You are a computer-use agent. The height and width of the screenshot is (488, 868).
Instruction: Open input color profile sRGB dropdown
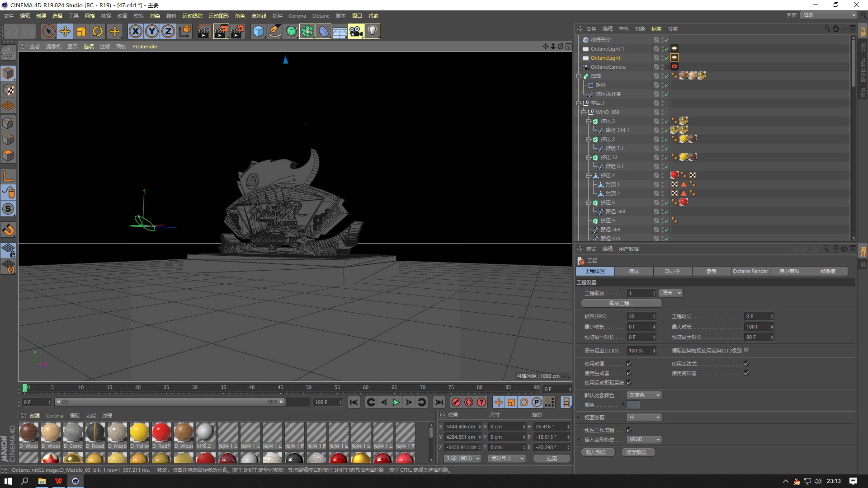644,439
